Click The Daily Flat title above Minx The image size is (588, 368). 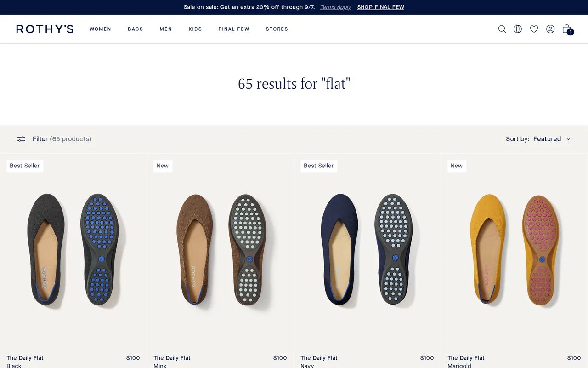point(172,358)
